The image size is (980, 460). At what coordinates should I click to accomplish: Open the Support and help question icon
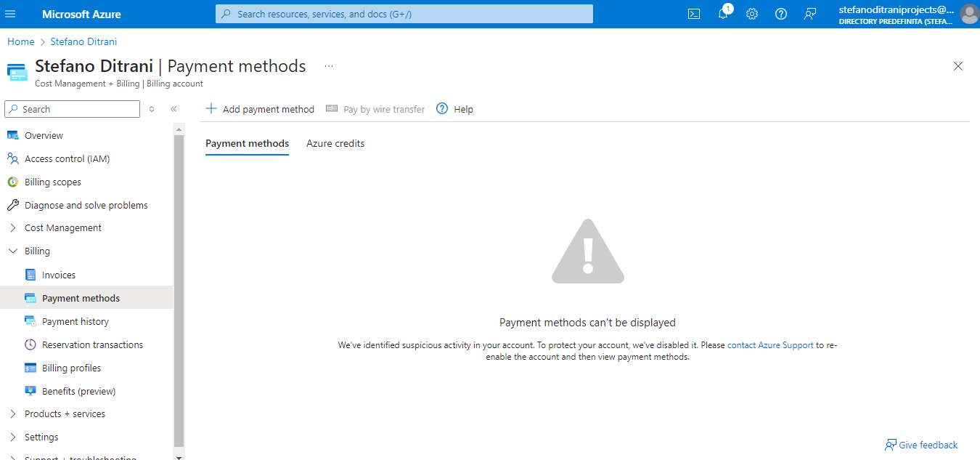point(781,14)
